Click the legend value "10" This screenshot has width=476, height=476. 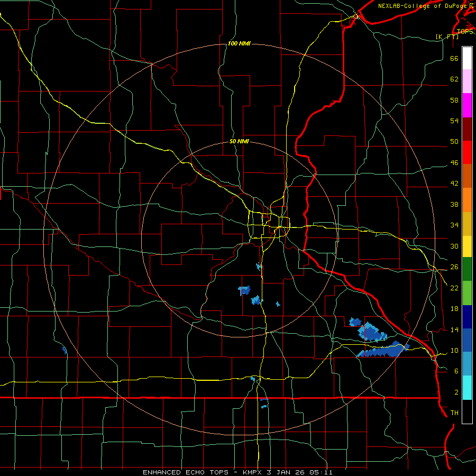point(454,351)
